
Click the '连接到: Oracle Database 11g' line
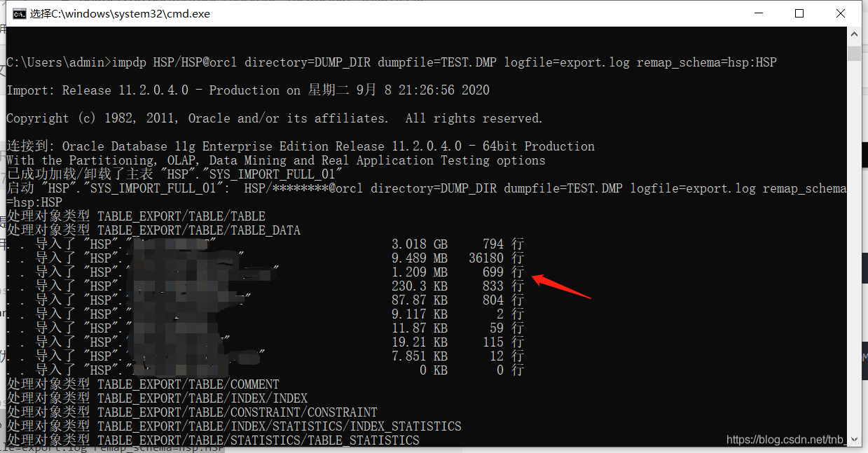coord(301,146)
